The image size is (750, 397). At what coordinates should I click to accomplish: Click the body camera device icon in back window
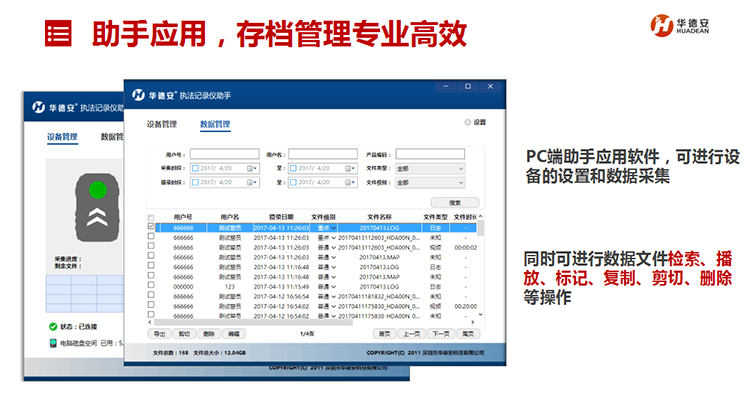click(97, 207)
